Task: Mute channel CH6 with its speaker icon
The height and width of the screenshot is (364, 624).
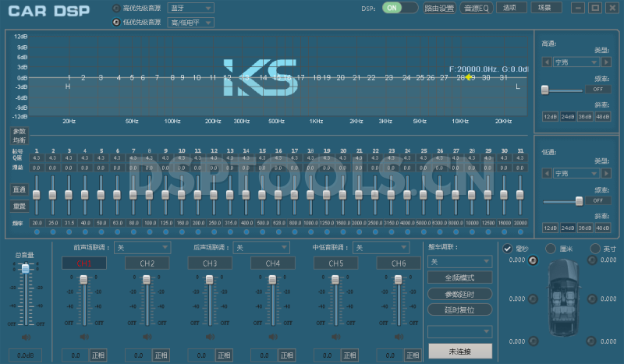Action: pos(399,337)
